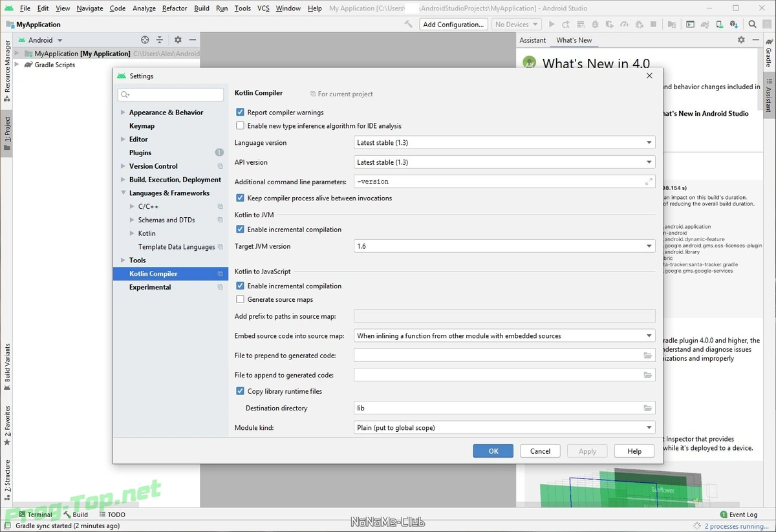Click the Make Project hammer icon
Image resolution: width=776 pixels, height=532 pixels.
pyautogui.click(x=409, y=24)
